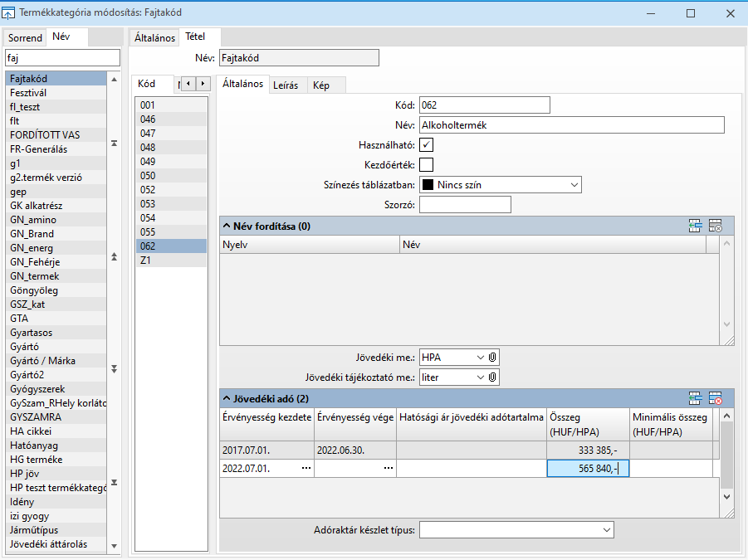Expand Jövedéki me. HPA dropdown
Image resolution: width=748 pixels, height=560 pixels.
click(x=479, y=357)
